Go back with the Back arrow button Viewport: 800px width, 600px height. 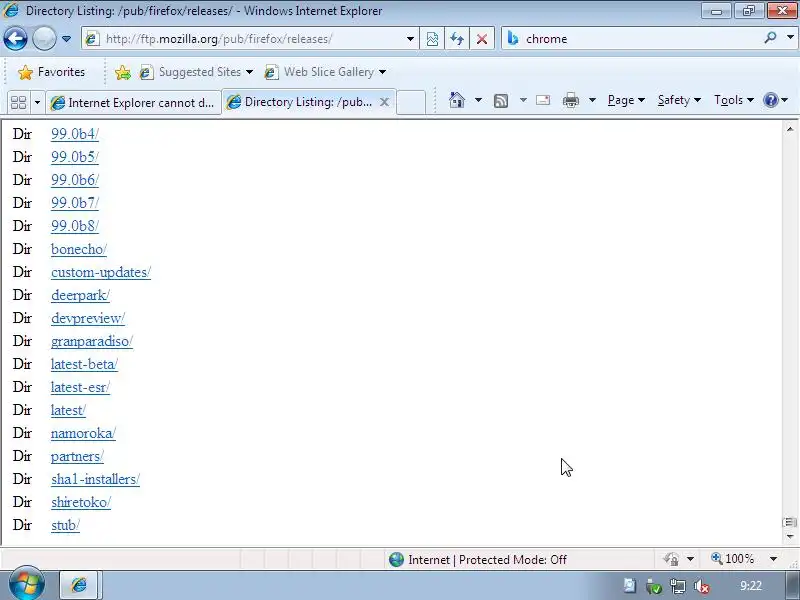pyautogui.click(x=15, y=39)
